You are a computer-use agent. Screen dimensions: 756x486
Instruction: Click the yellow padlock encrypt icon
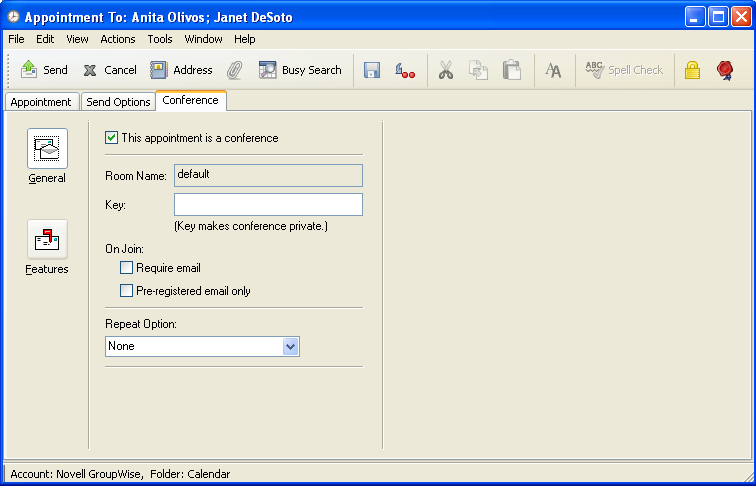click(692, 70)
